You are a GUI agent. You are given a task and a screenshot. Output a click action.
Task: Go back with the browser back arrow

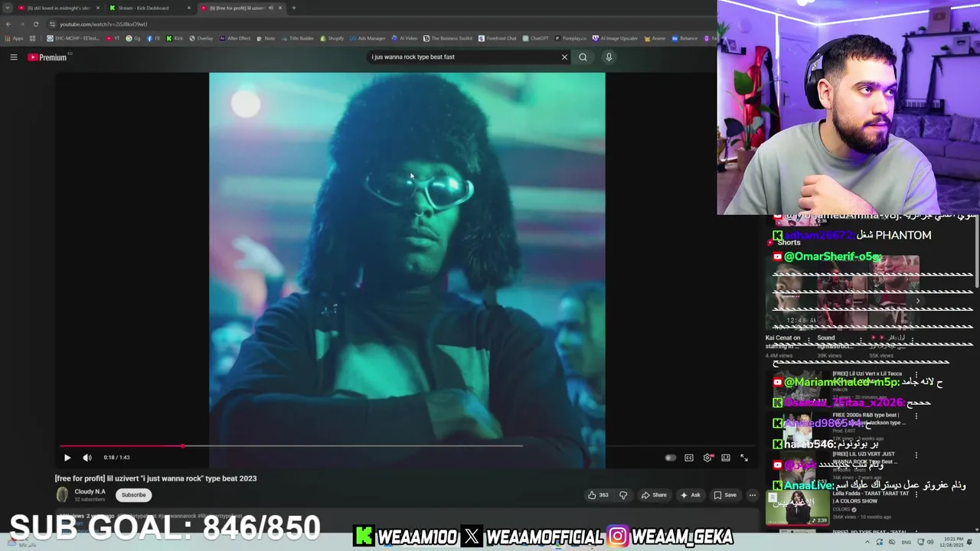(8, 24)
